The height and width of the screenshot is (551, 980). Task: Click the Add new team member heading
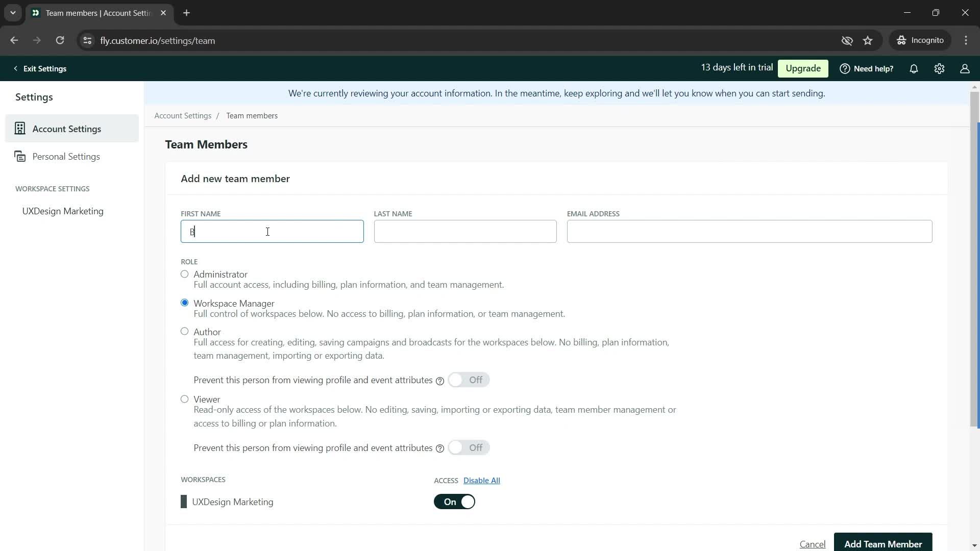pos(235,179)
